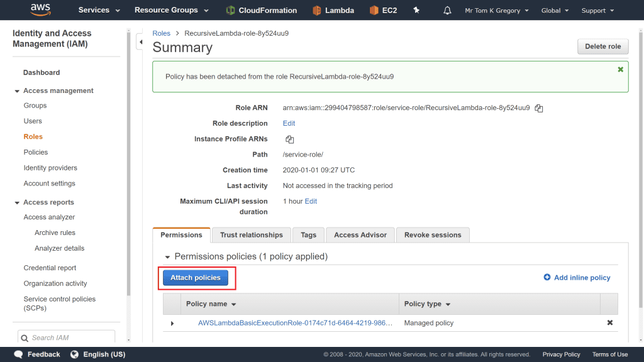Click the Search IAM input field
Viewport: 644px width, 362px height.
(x=67, y=337)
